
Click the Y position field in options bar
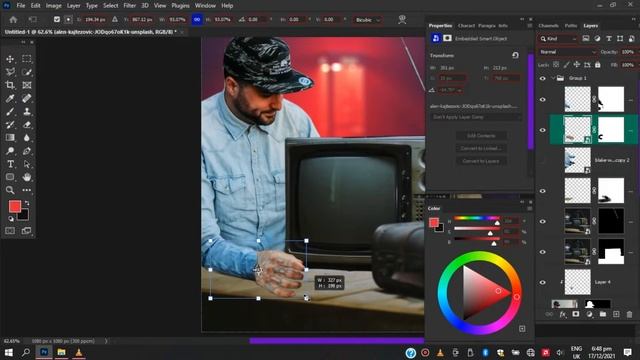coord(142,20)
